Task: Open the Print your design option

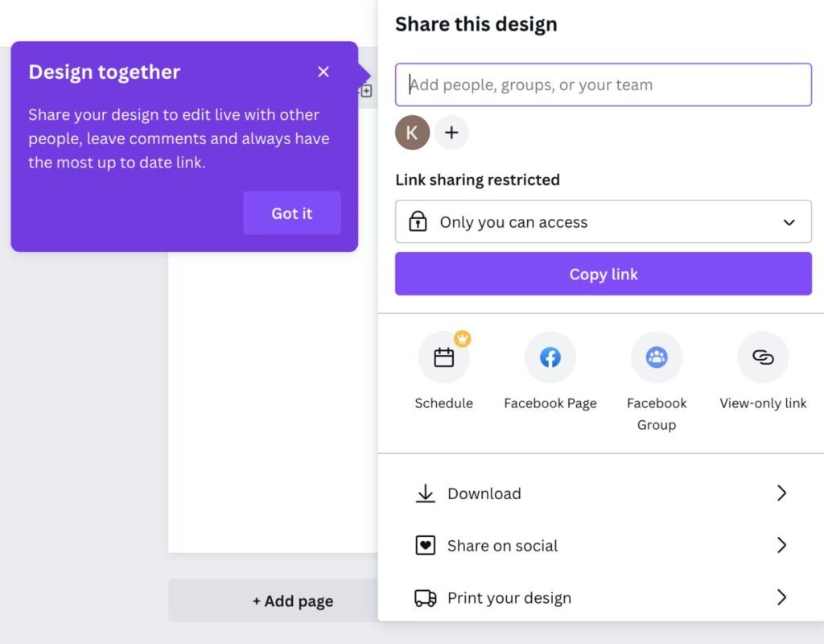Action: point(601,597)
